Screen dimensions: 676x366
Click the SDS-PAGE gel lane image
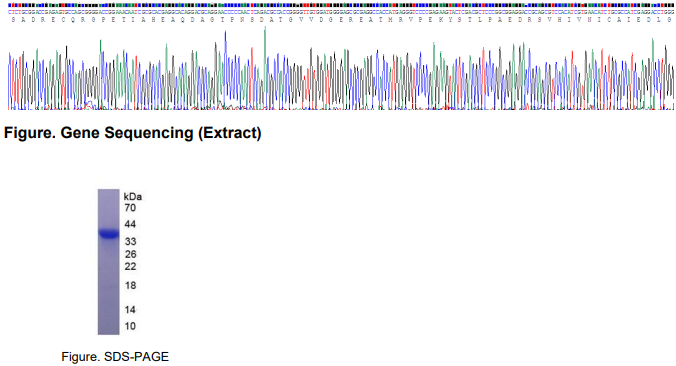click(109, 262)
